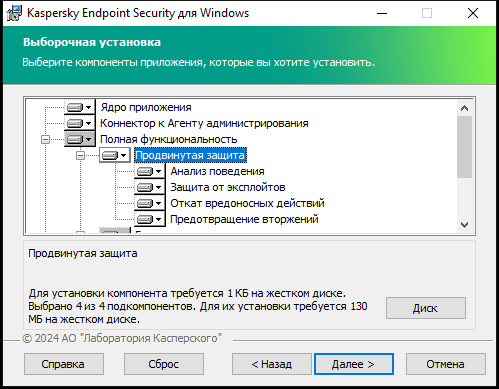The width and height of the screenshot is (499, 389).
Task: Collapse the Полная функциональность tree node
Action: [x=45, y=139]
